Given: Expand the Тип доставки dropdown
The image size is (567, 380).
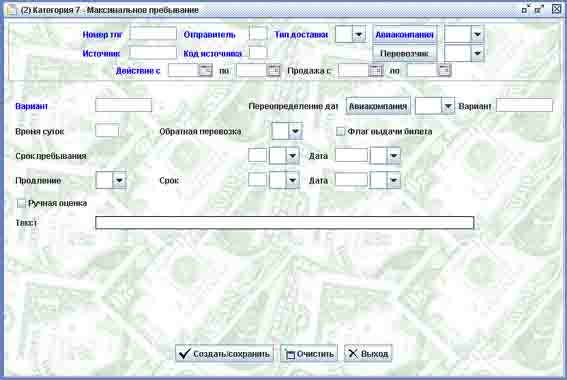Looking at the screenshot, I should (358, 34).
